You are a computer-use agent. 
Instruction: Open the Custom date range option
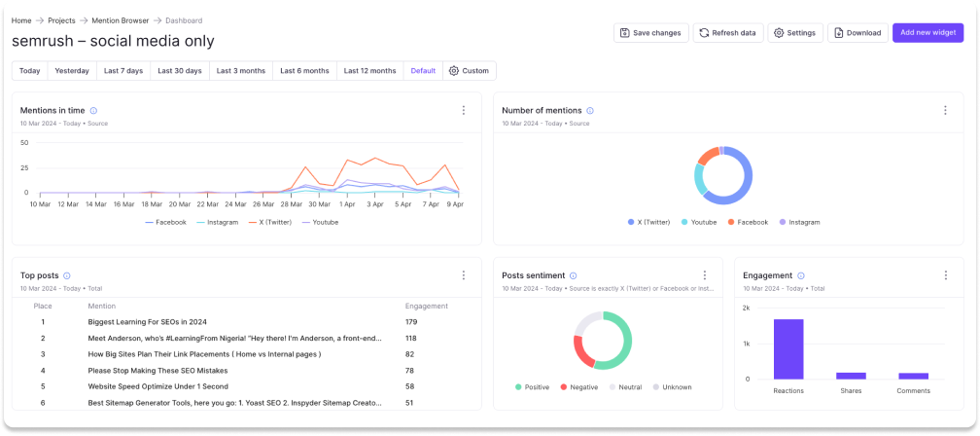click(x=470, y=71)
